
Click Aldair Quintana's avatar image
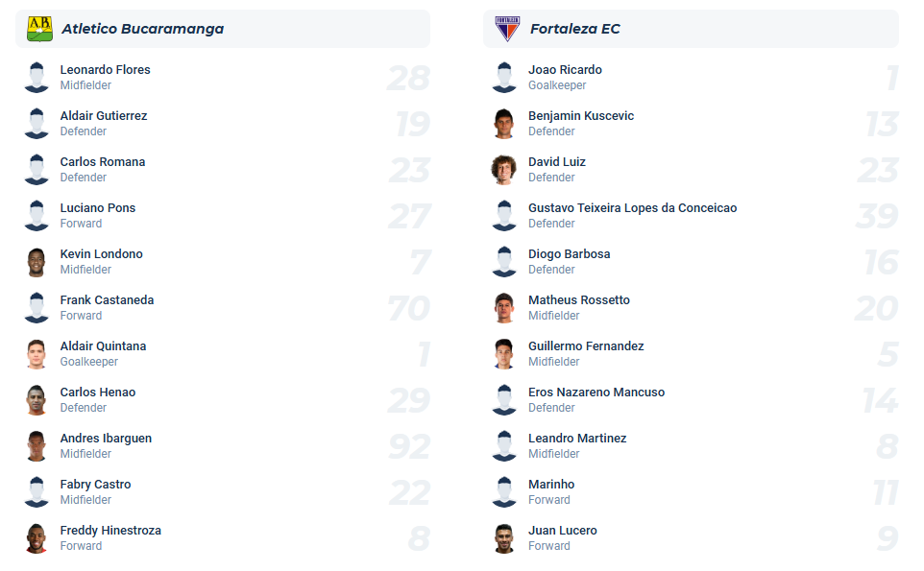point(36,353)
